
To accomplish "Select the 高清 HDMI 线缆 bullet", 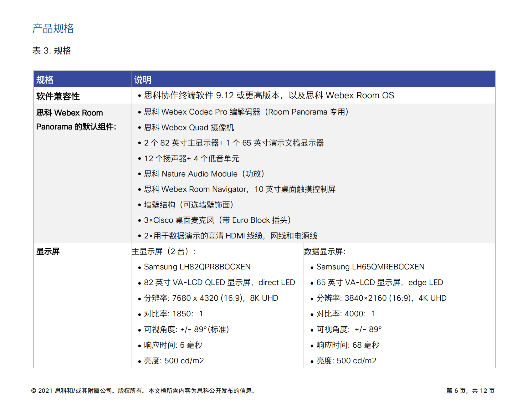I will pyautogui.click(x=231, y=236).
